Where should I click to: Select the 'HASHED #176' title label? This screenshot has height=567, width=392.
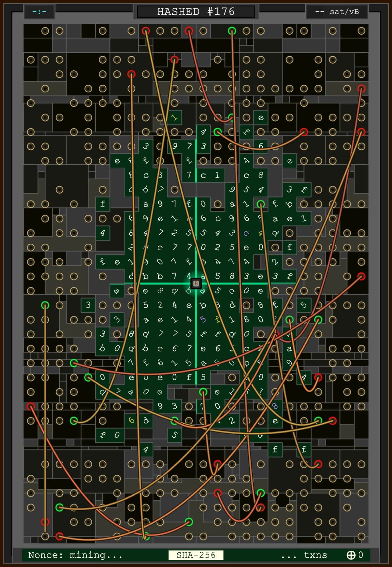196,12
